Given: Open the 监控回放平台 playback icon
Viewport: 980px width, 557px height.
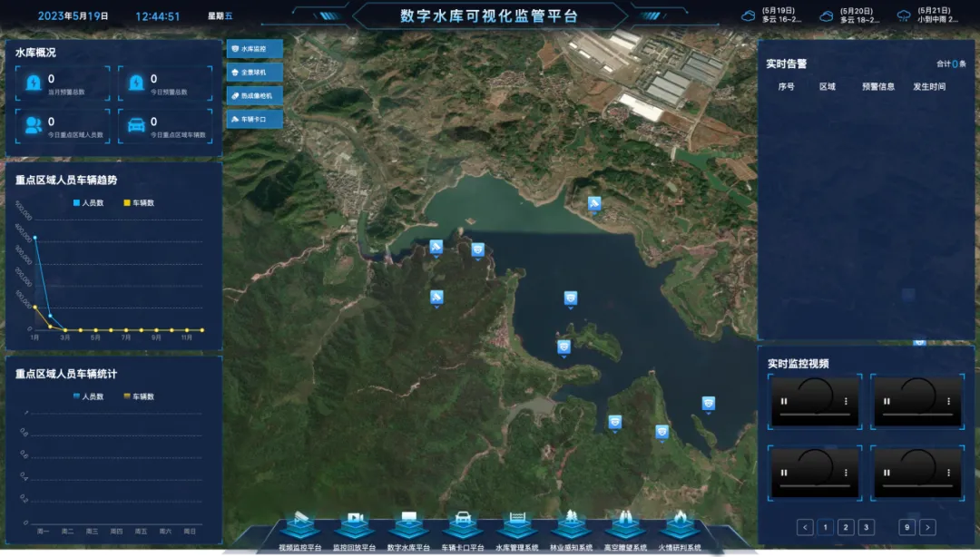Looking at the screenshot, I should 355,523.
